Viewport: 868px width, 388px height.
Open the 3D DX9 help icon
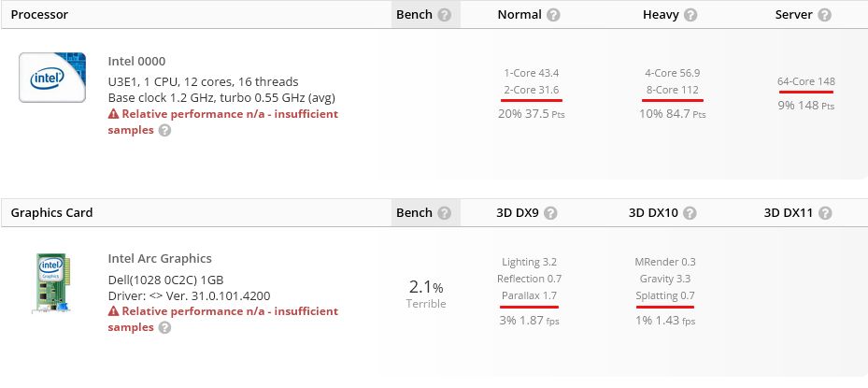point(550,213)
